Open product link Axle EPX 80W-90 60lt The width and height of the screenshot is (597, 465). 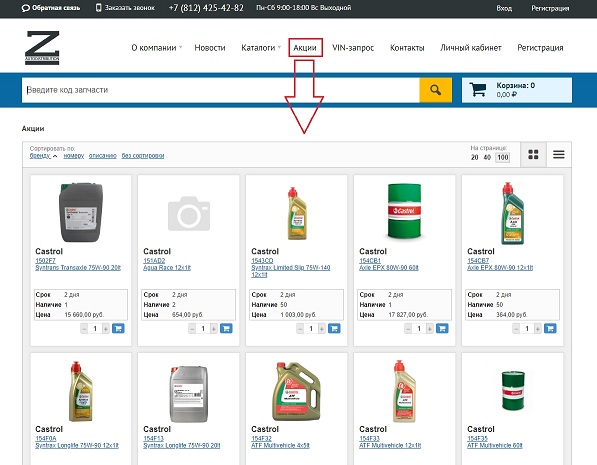pos(389,268)
